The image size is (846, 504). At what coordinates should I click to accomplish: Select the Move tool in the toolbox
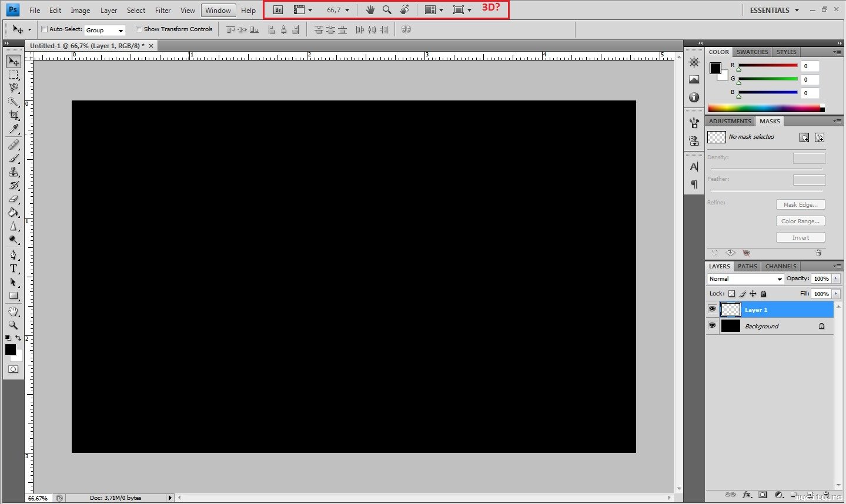(14, 62)
